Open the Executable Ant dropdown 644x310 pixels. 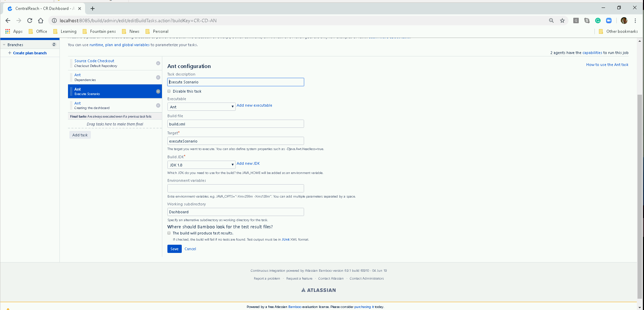[201, 107]
